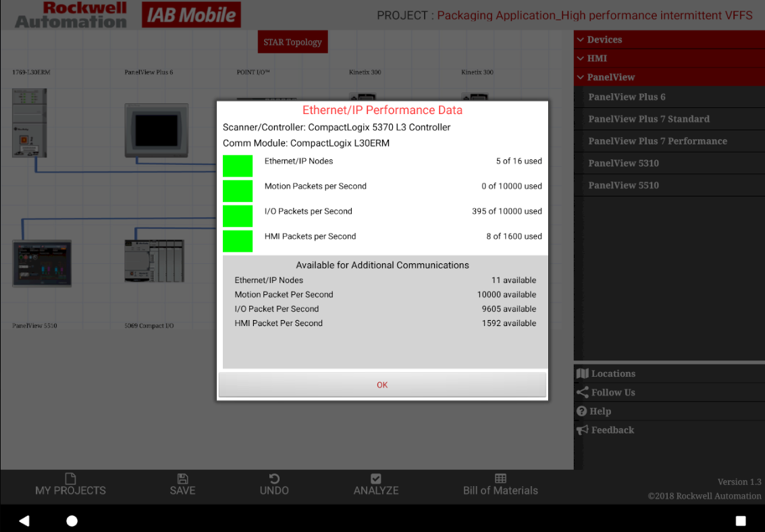The width and height of the screenshot is (765, 532).
Task: Click the Comm Module: CompactLogix L30ERM line
Action: pyautogui.click(x=306, y=143)
